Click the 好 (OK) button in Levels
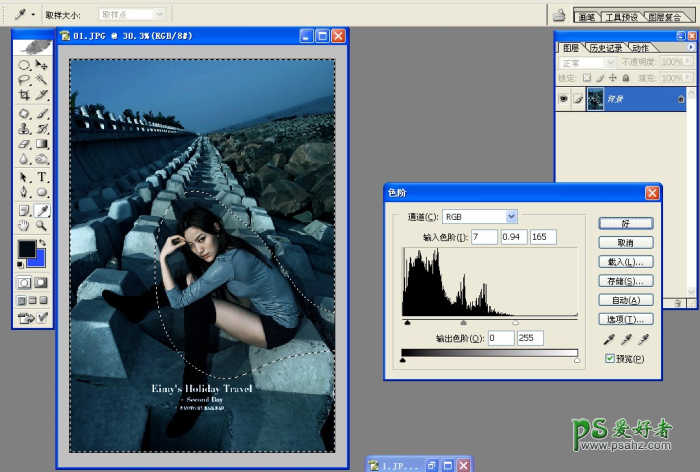 pyautogui.click(x=626, y=223)
